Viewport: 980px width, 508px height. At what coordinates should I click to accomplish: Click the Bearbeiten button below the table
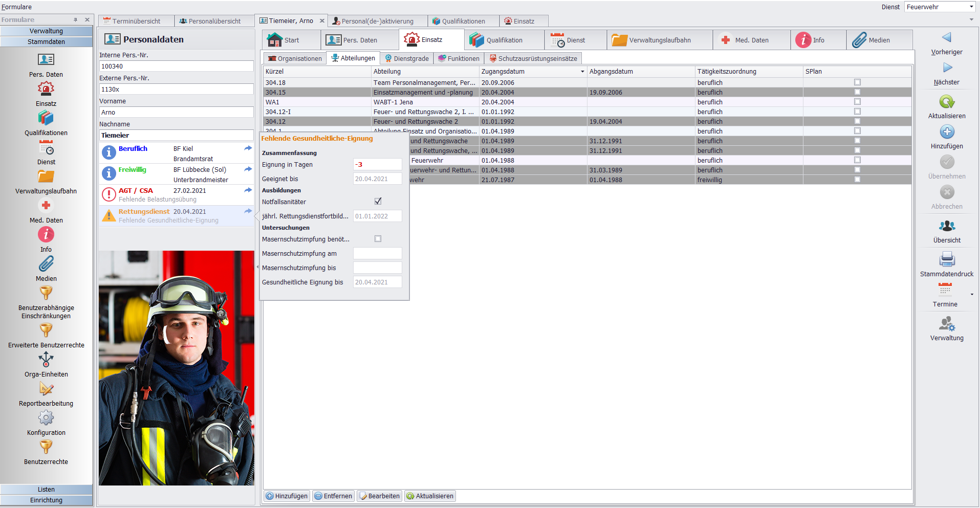click(379, 496)
